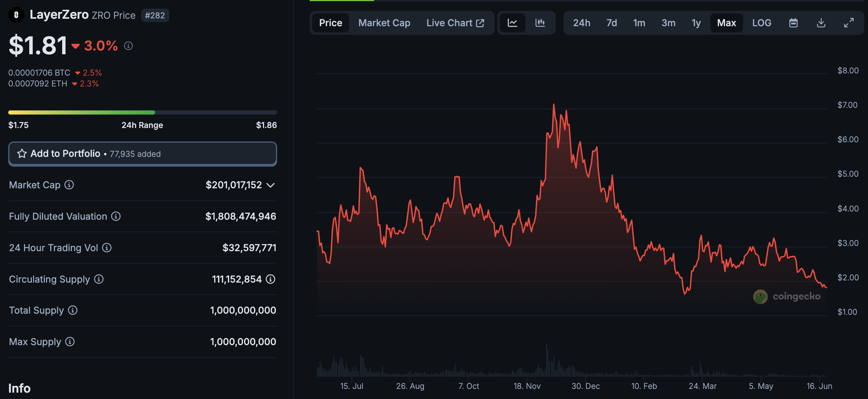Screen dimensions: 868x399
Task: Open the calendar date range picker
Action: coord(793,23)
